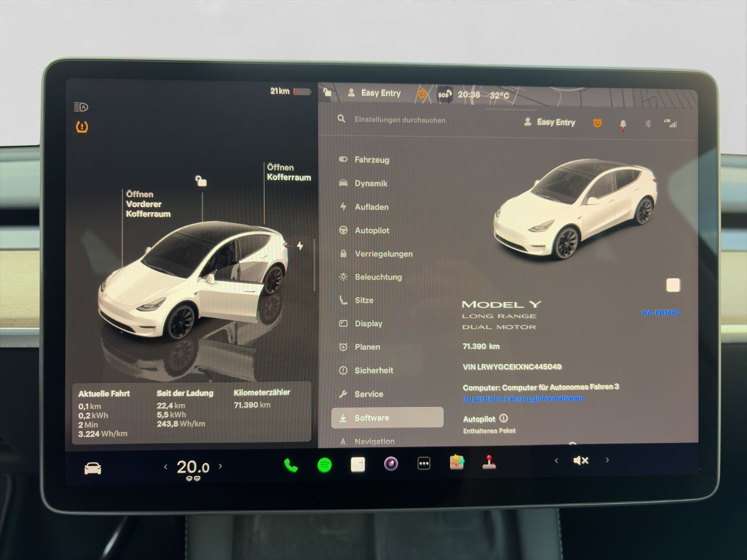Tap the search magnifier icon

click(341, 119)
